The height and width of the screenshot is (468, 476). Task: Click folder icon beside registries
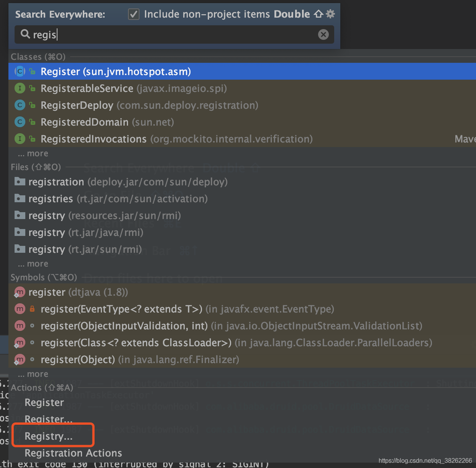click(20, 198)
